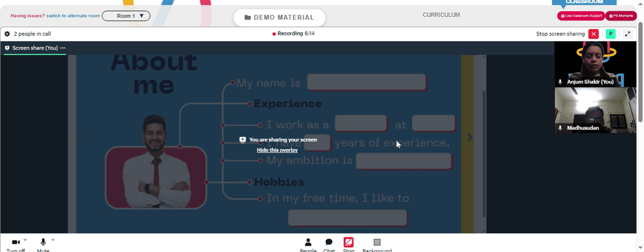Mute the microphone using the mic icon

(x=43, y=242)
